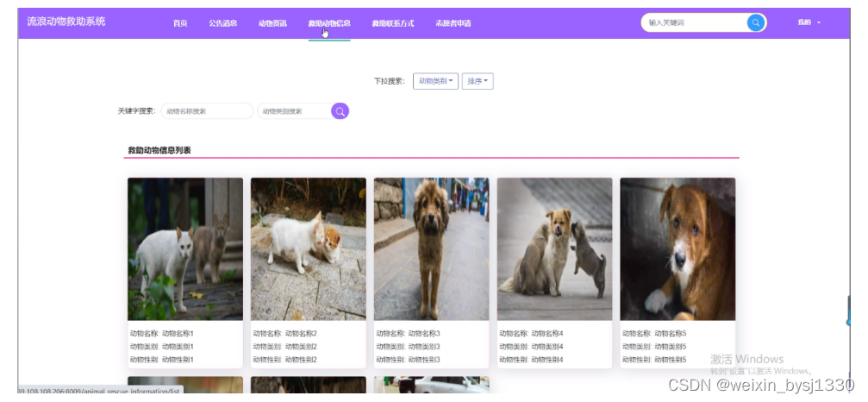Click text 动物性别1
868x402 pixels.
tap(178, 360)
